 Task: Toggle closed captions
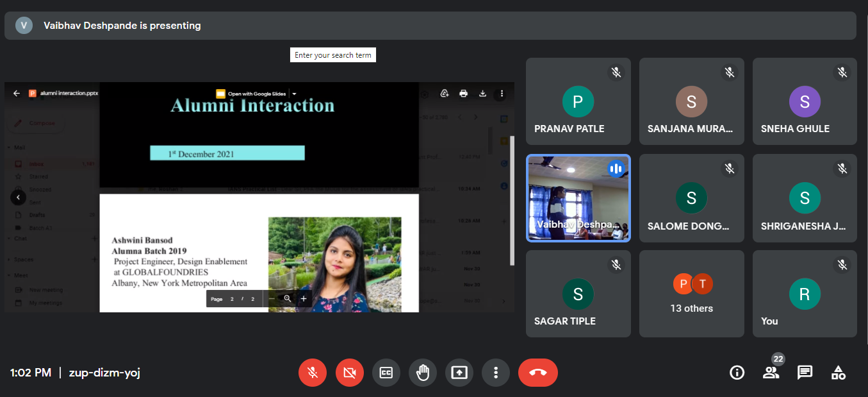pos(386,373)
